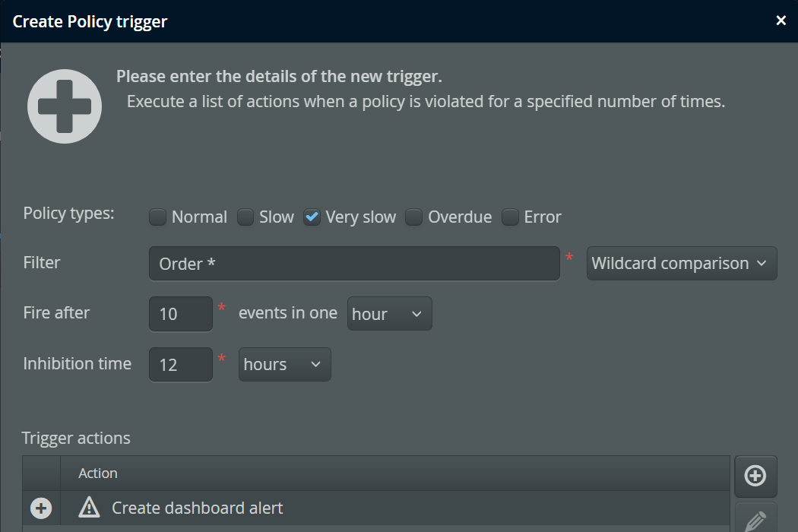Image resolution: width=798 pixels, height=532 pixels.
Task: Click the Fire after count field
Action: point(181,314)
